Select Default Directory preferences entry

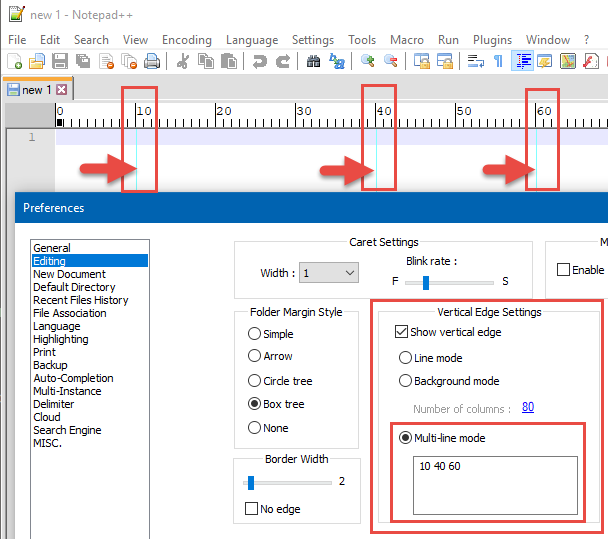pyautogui.click(x=90, y=287)
